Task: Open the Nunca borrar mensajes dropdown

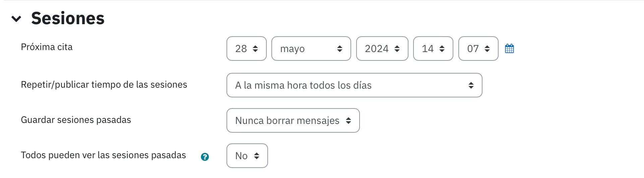Action: (x=293, y=121)
